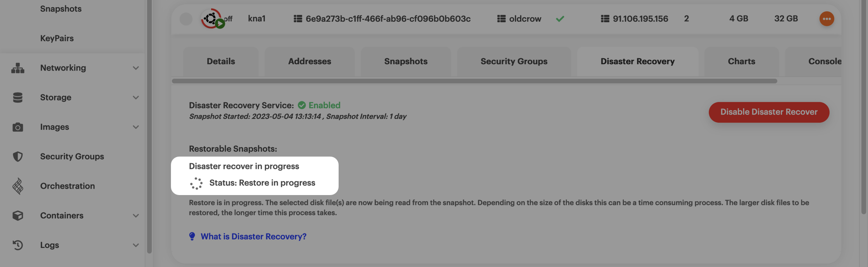Click the Ubuntu instance status icon
868x267 pixels.
tap(211, 19)
